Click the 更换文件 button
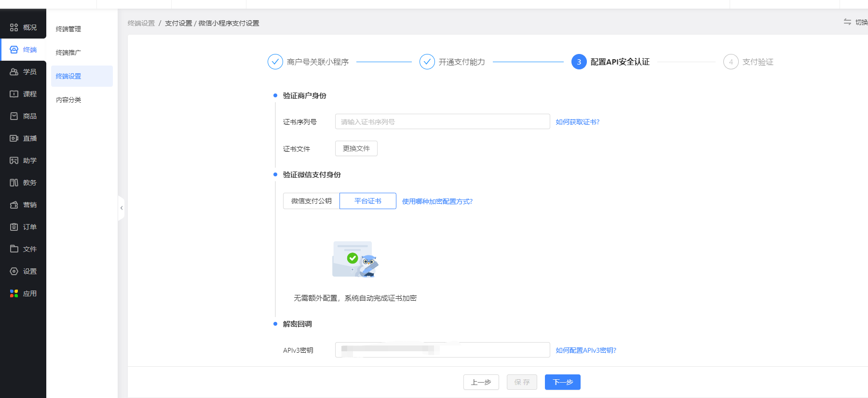The width and height of the screenshot is (868, 398). pos(356,148)
